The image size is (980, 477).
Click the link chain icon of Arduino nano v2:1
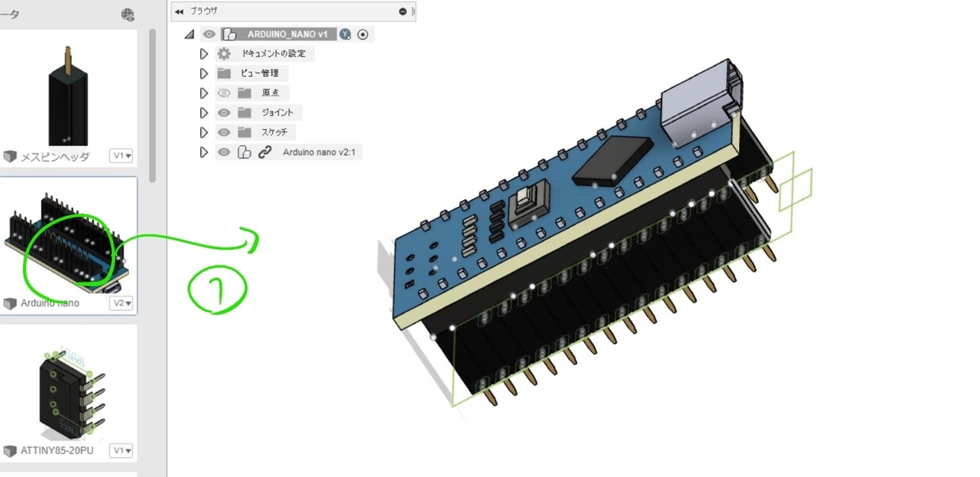(x=265, y=152)
